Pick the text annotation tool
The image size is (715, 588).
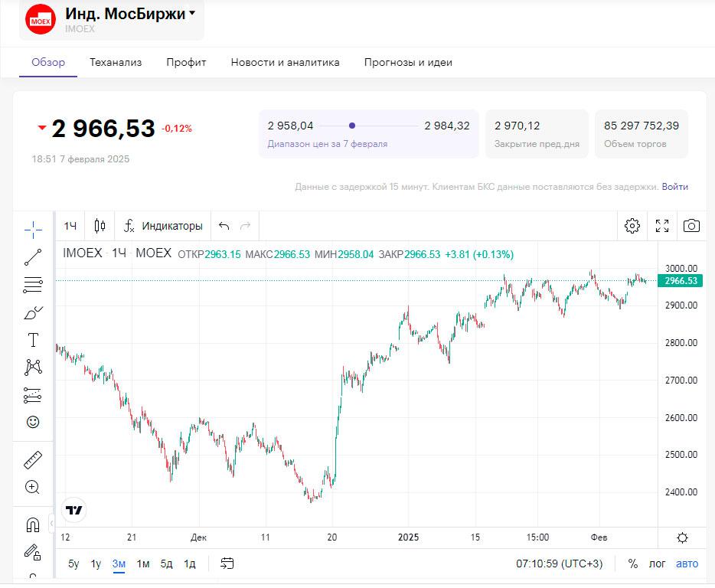tap(33, 340)
